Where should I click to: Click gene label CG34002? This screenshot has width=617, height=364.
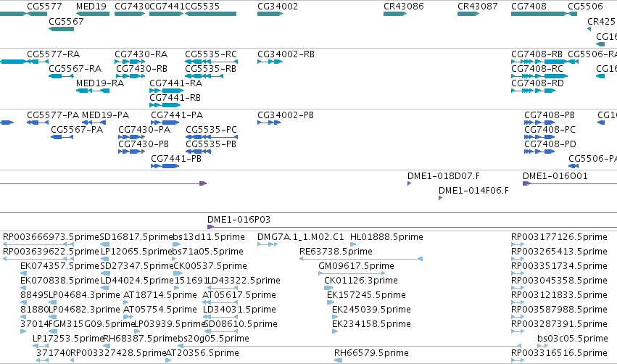point(278,7)
